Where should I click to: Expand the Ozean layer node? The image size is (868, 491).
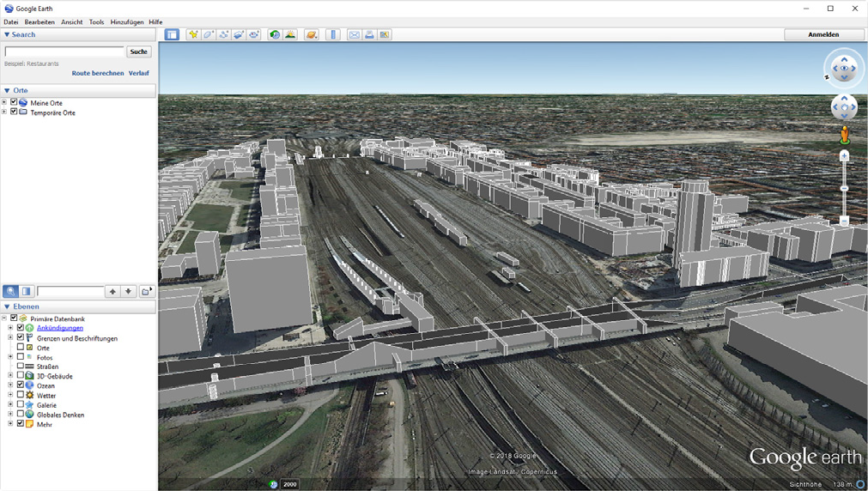pos(10,385)
